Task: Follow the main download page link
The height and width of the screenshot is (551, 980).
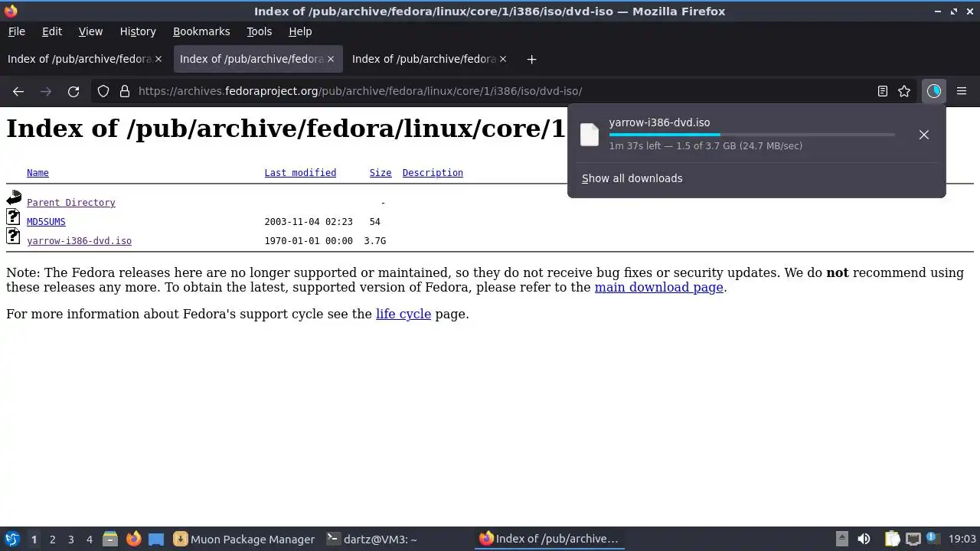Action: point(658,288)
